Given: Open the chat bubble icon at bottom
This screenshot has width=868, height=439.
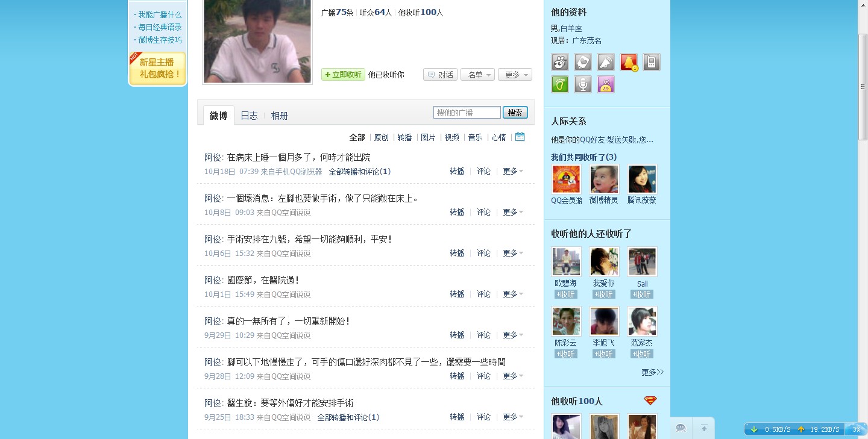Looking at the screenshot, I should [681, 428].
